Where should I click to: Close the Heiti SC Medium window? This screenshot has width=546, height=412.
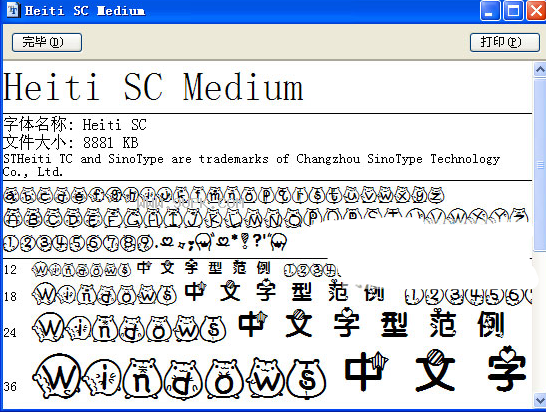[x=536, y=11]
